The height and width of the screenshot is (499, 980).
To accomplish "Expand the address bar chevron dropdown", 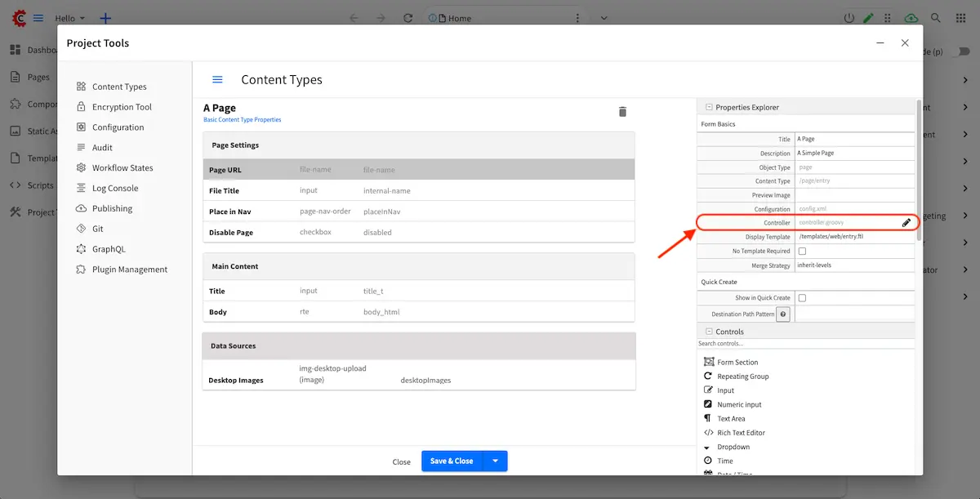I will point(604,18).
